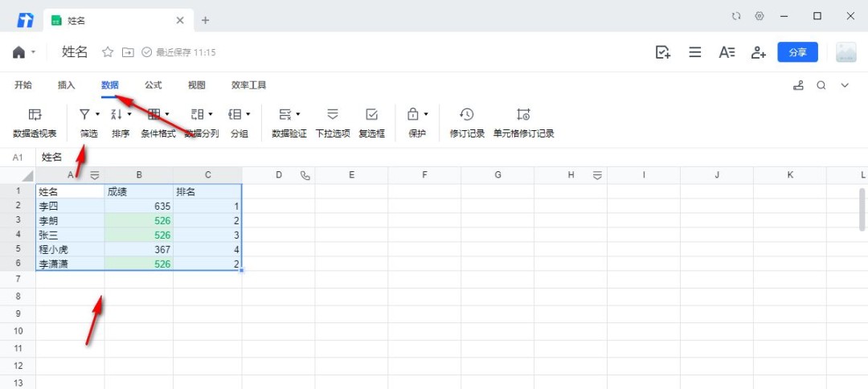The image size is (868, 389).
Task: Click the cell containing 李四
Action: pyautogui.click(x=70, y=206)
